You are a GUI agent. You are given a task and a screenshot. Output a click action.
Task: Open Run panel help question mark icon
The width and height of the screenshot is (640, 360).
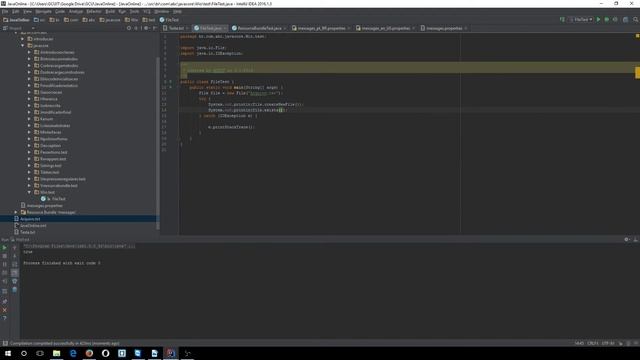click(4, 318)
